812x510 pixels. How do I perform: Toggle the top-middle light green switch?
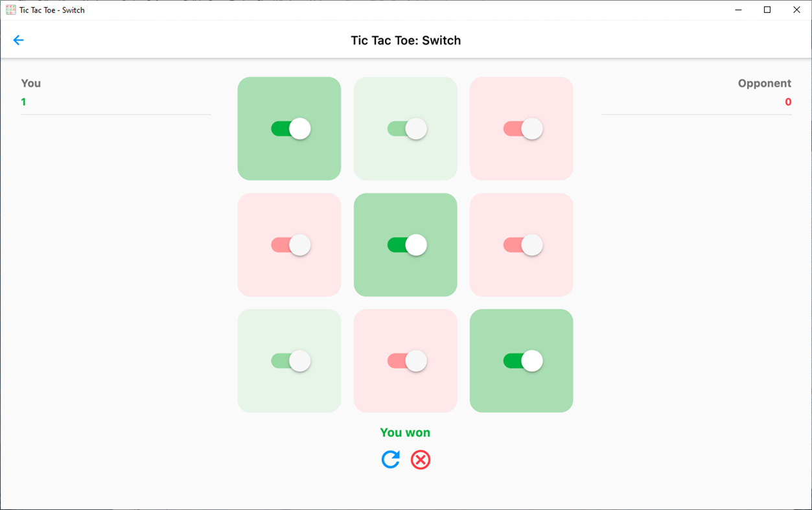pos(405,128)
